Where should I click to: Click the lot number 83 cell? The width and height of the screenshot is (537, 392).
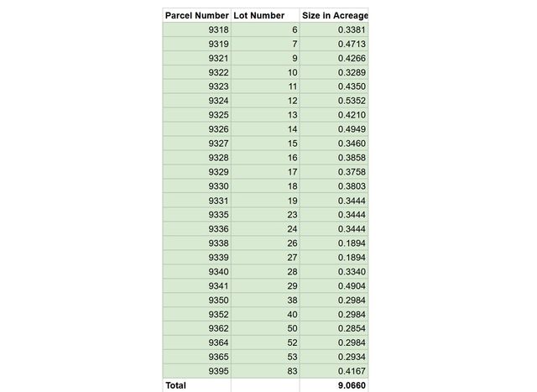[x=264, y=371]
